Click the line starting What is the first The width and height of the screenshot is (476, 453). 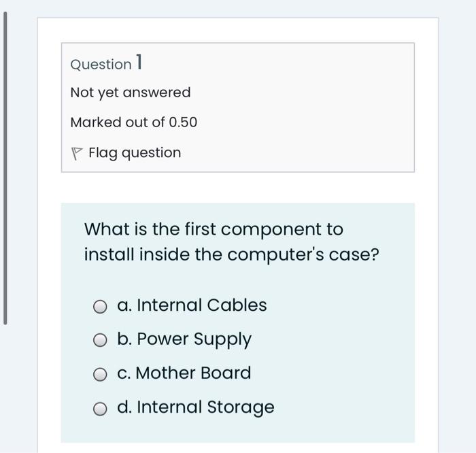(214, 229)
